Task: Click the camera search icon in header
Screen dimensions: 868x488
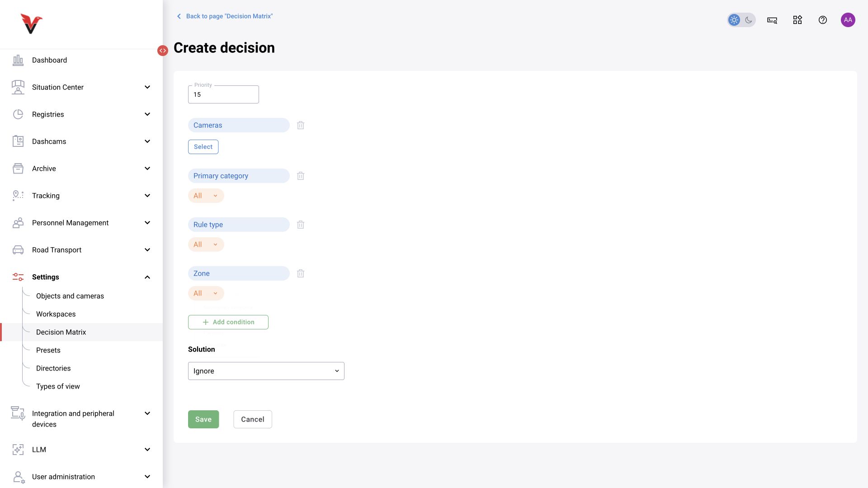Action: point(772,20)
